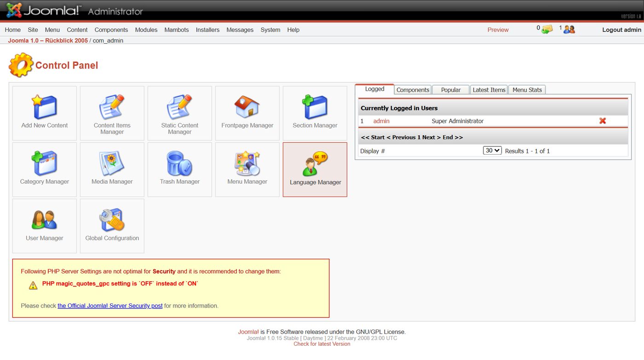Open the Menu menu
Image resolution: width=644 pixels, height=360 pixels.
click(52, 29)
